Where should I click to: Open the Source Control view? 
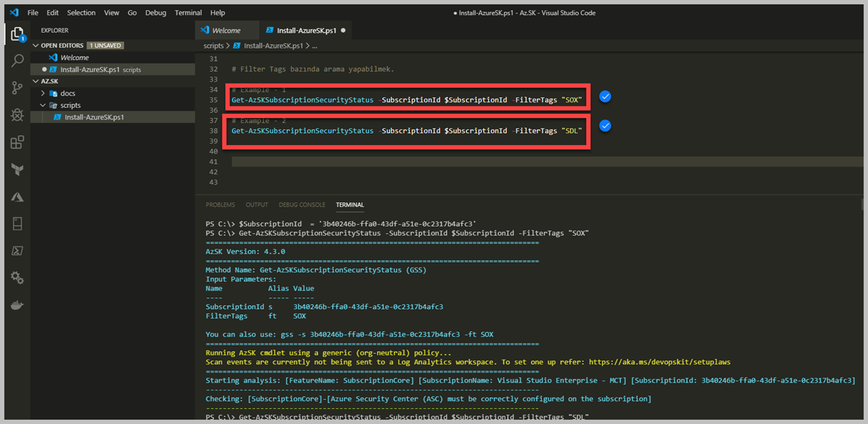[x=17, y=88]
